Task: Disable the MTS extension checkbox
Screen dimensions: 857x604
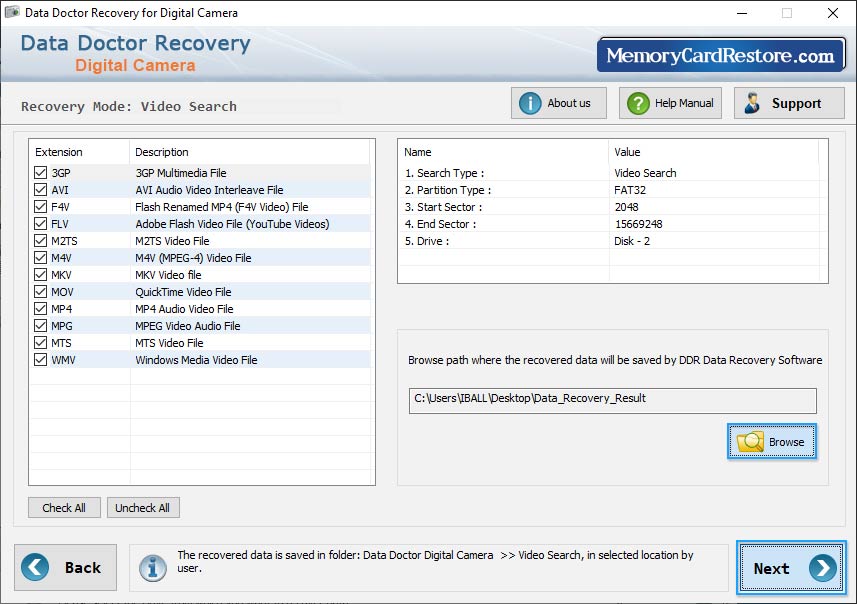Action: [x=40, y=342]
